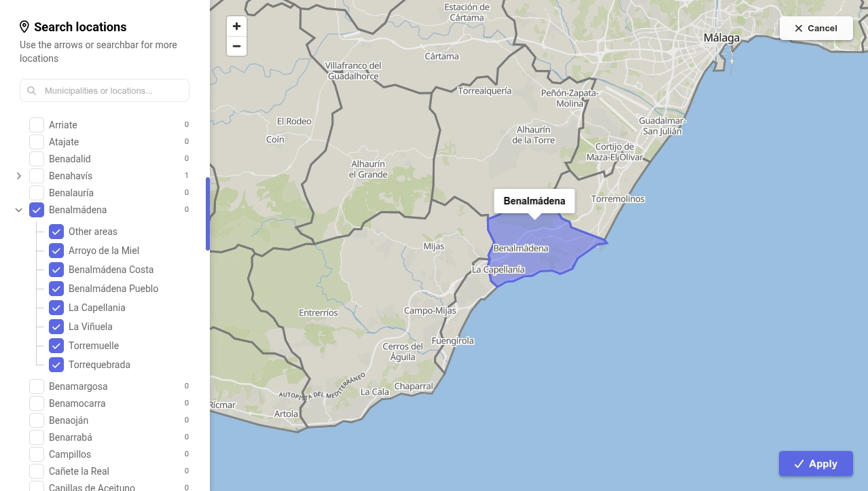Click Villafranco del Guadalhorce map label
The image size is (868, 491).
tap(353, 71)
